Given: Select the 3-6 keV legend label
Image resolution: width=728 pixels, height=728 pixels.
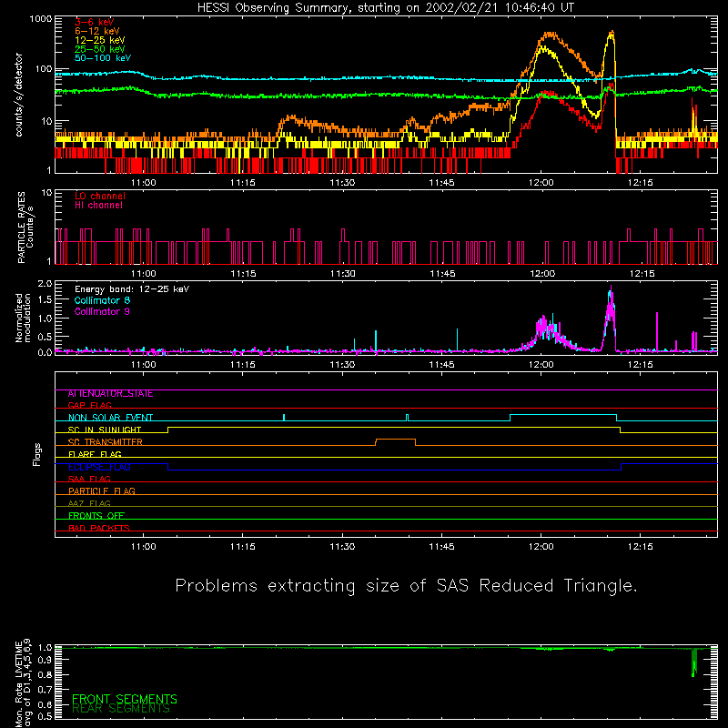Looking at the screenshot, I should pyautogui.click(x=95, y=22).
